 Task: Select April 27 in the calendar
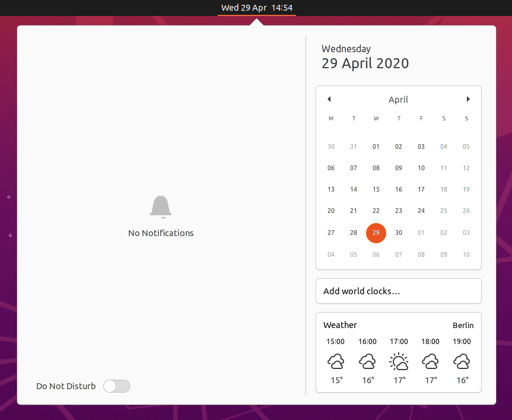click(331, 233)
